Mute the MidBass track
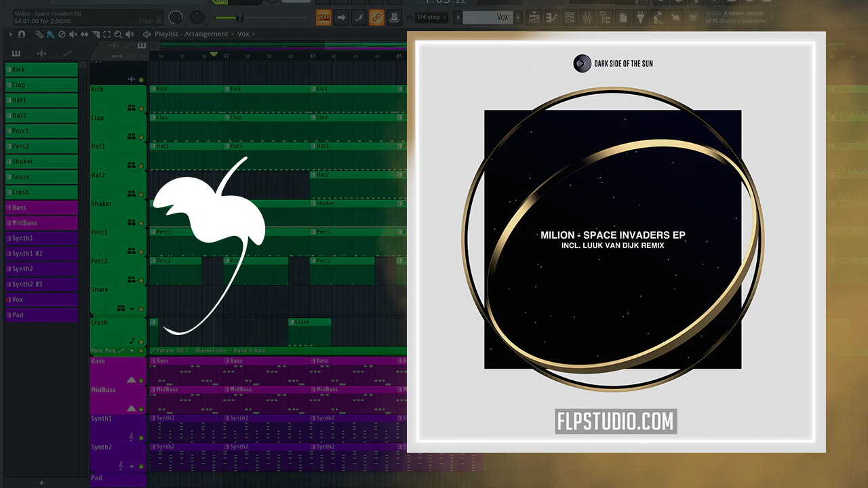Image resolution: width=868 pixels, height=488 pixels. pyautogui.click(x=141, y=409)
